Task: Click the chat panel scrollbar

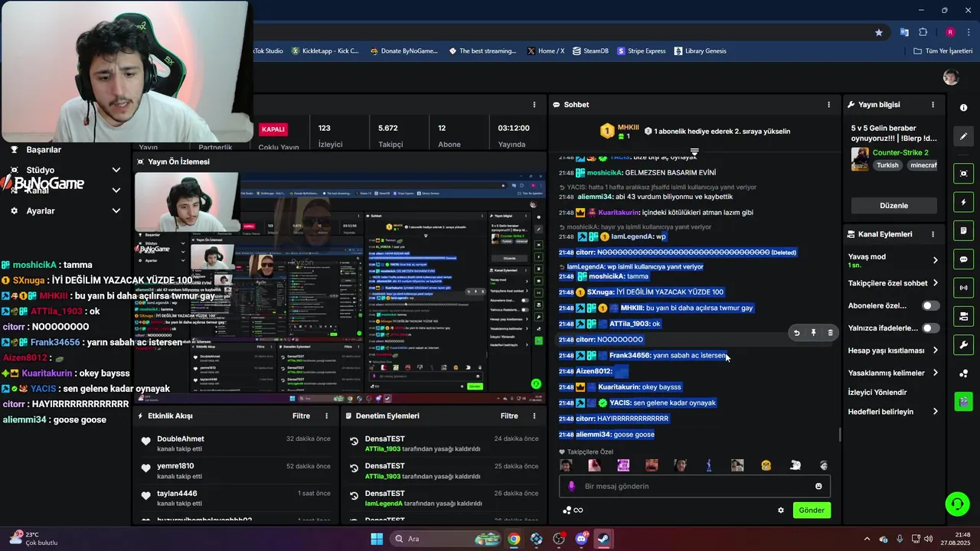Action: pyautogui.click(x=840, y=434)
